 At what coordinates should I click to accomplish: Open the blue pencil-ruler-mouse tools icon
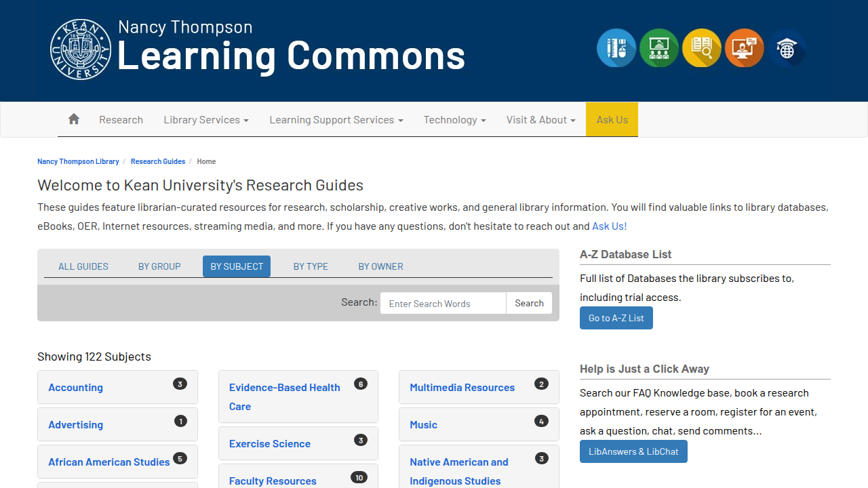pos(616,48)
